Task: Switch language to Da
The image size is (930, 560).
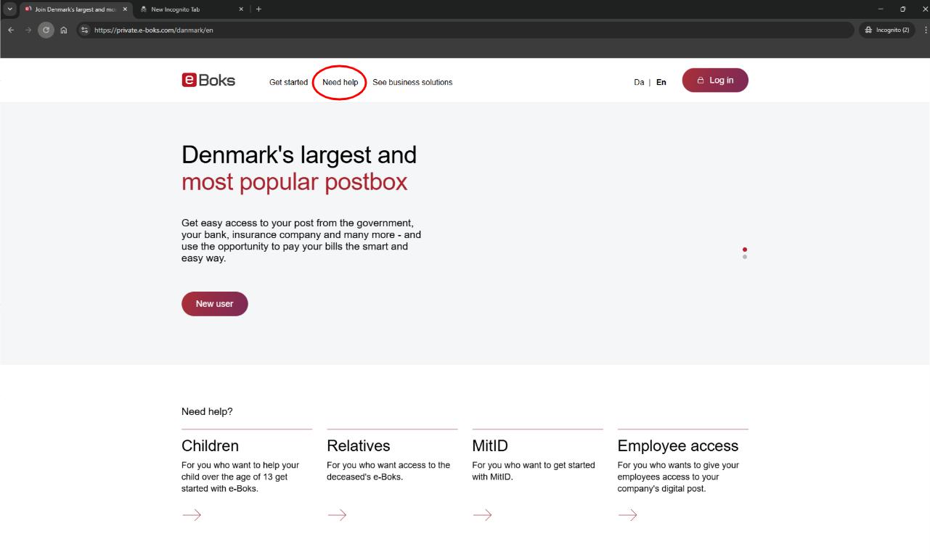Action: pyautogui.click(x=639, y=83)
